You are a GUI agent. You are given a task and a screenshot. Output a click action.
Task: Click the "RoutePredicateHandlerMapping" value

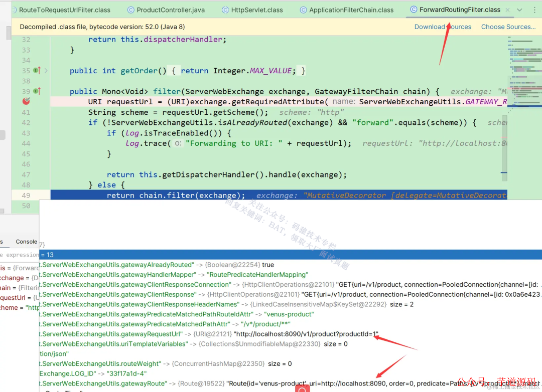pyautogui.click(x=257, y=275)
